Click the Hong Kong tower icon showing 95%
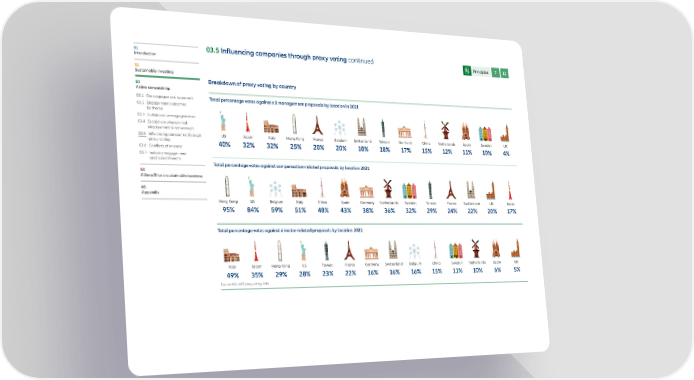 click(227, 186)
